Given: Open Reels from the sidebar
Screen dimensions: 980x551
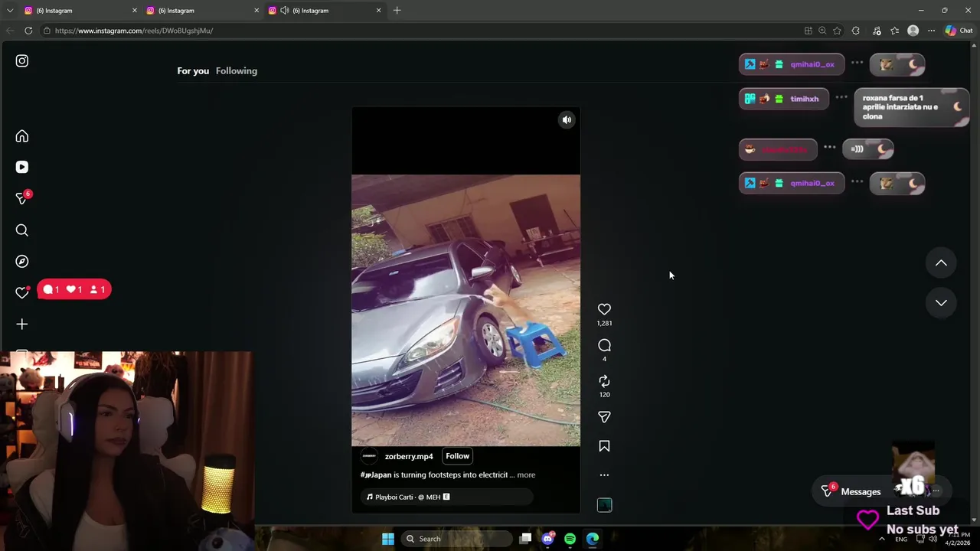Looking at the screenshot, I should tap(22, 167).
